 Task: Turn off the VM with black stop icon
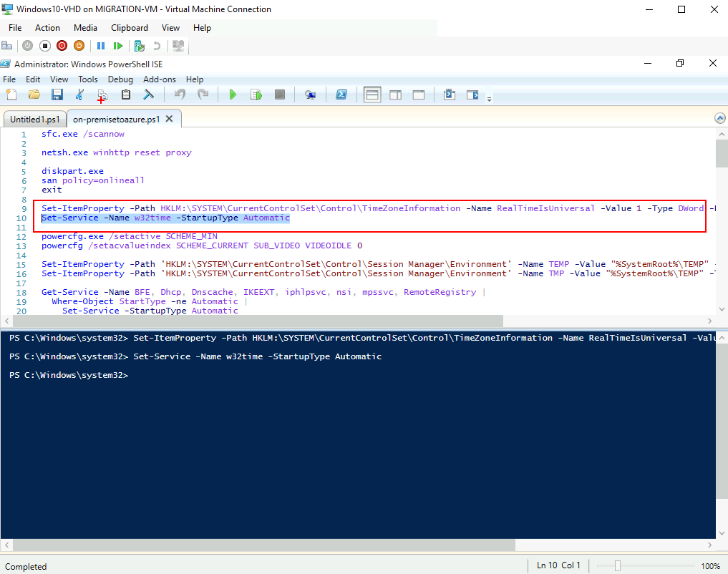(44, 46)
